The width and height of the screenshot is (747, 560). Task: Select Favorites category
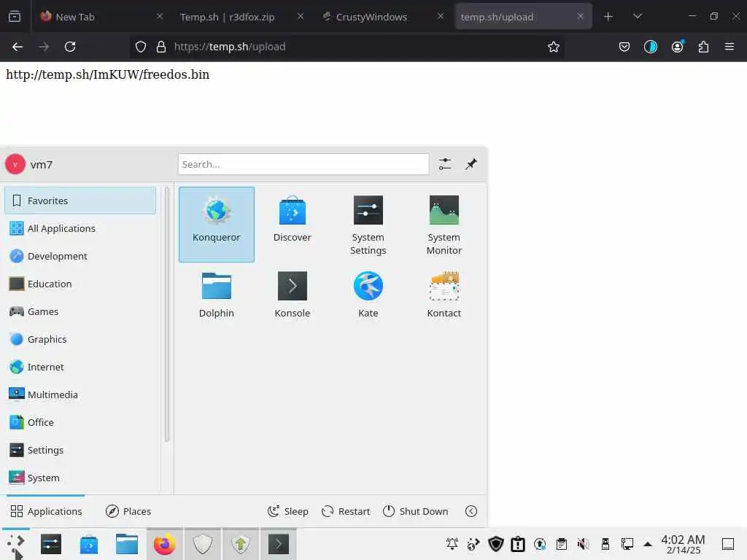[80, 201]
